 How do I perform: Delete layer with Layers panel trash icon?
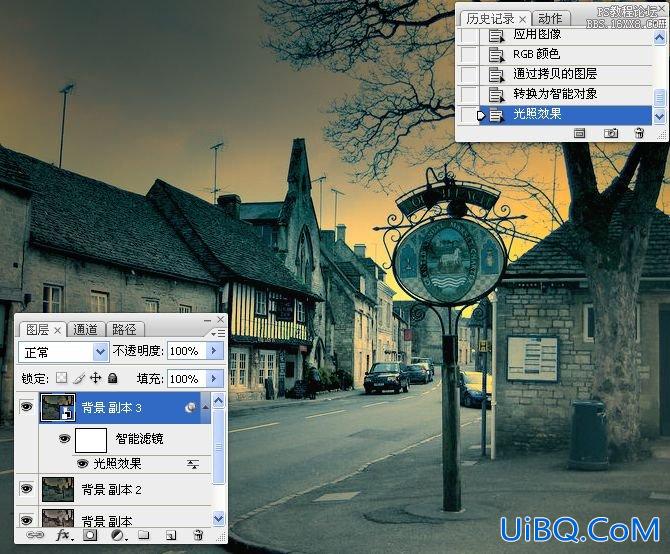pos(198,535)
